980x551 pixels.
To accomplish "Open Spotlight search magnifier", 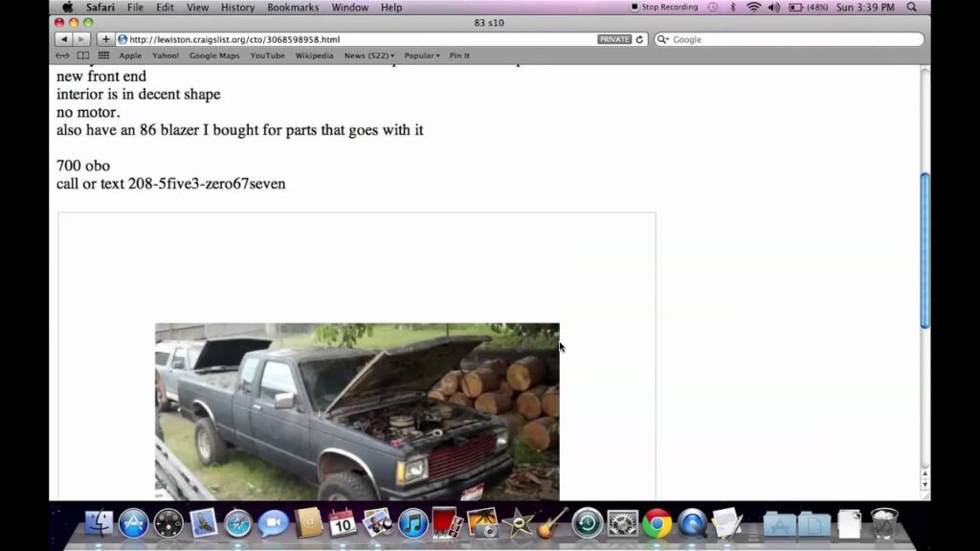I will (912, 8).
